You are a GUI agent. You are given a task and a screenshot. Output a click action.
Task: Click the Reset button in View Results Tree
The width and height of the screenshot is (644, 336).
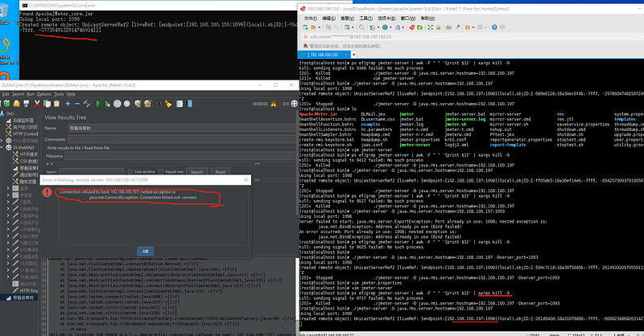pos(220,172)
